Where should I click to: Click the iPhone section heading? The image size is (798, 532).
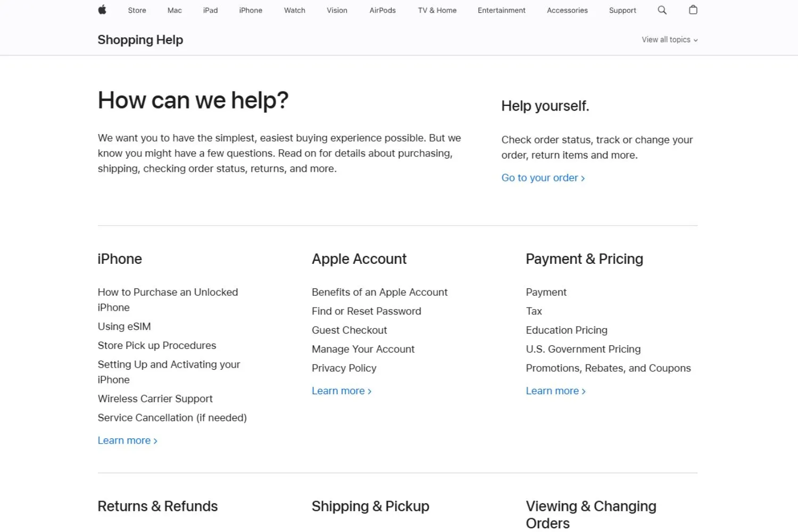(x=120, y=259)
